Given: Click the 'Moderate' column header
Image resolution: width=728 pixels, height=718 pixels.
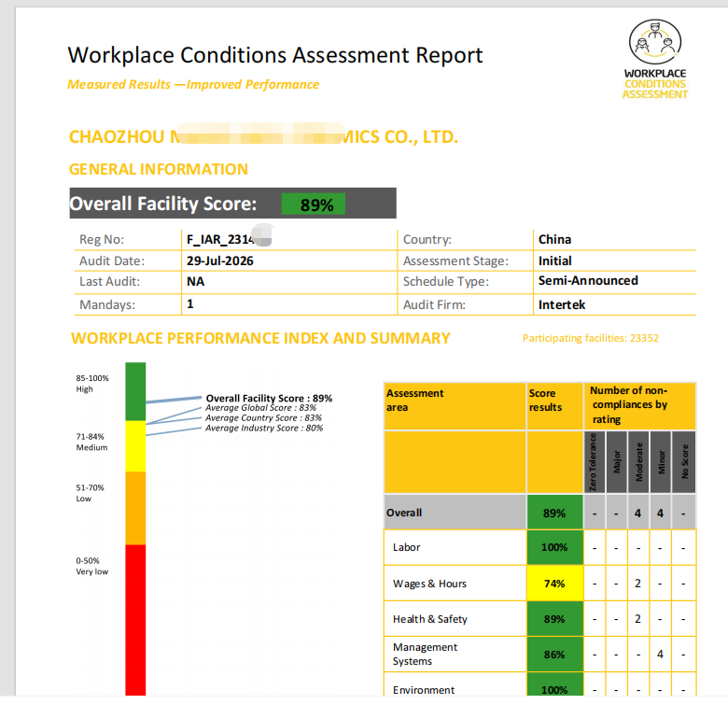Looking at the screenshot, I should [x=638, y=461].
